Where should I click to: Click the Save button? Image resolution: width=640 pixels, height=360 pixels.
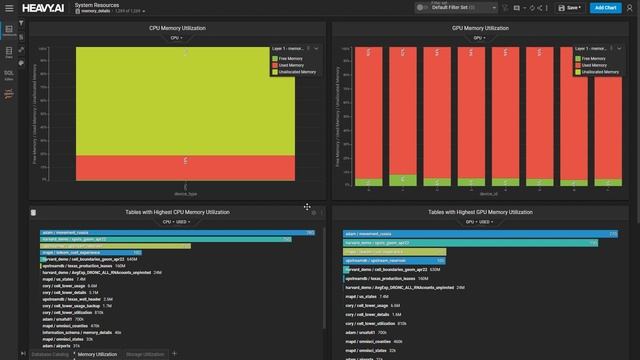click(x=570, y=8)
